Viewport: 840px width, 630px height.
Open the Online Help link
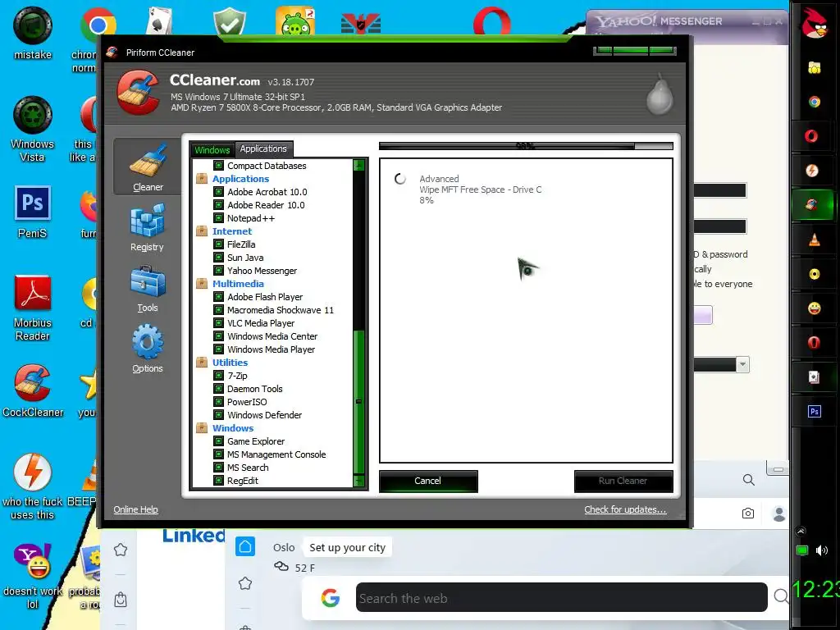click(x=135, y=509)
